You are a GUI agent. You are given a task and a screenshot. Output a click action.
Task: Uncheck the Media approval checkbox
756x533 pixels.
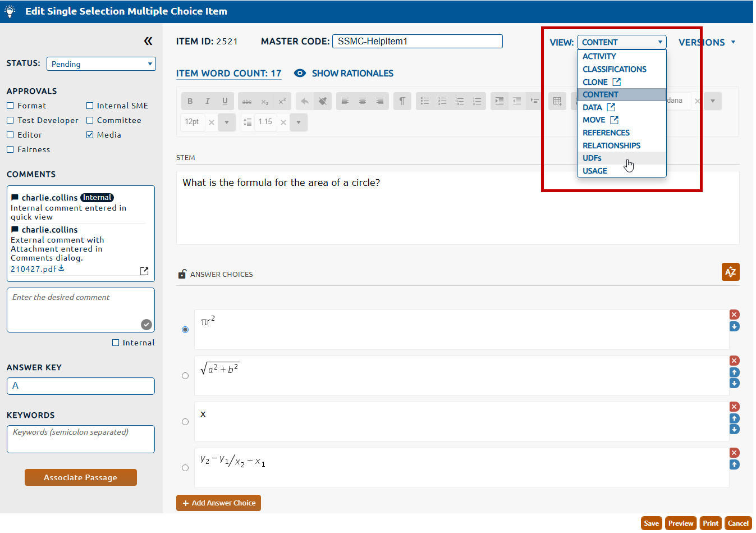point(90,135)
